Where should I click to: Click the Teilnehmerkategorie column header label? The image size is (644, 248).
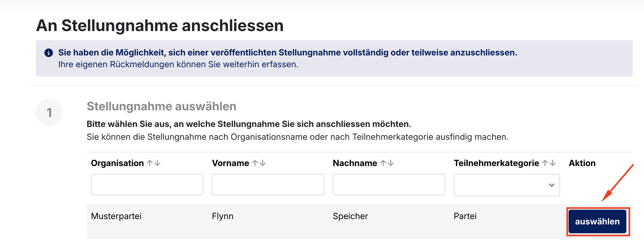[x=496, y=163]
